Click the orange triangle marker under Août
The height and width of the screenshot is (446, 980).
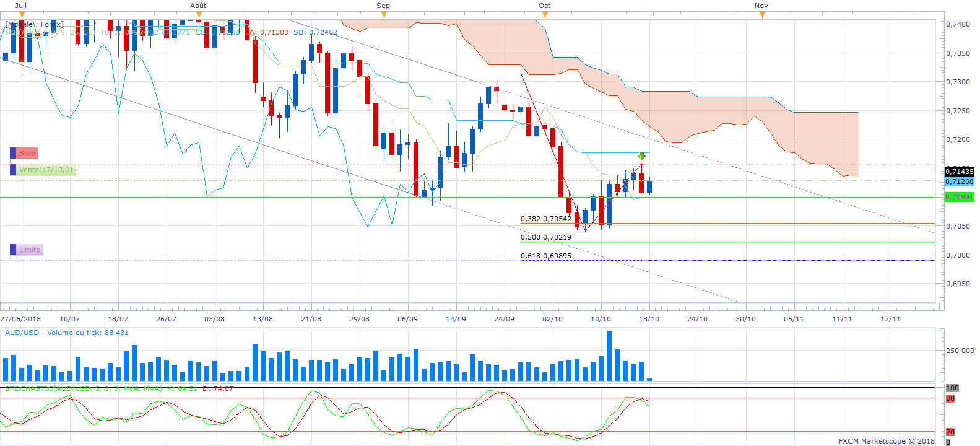tap(199, 15)
